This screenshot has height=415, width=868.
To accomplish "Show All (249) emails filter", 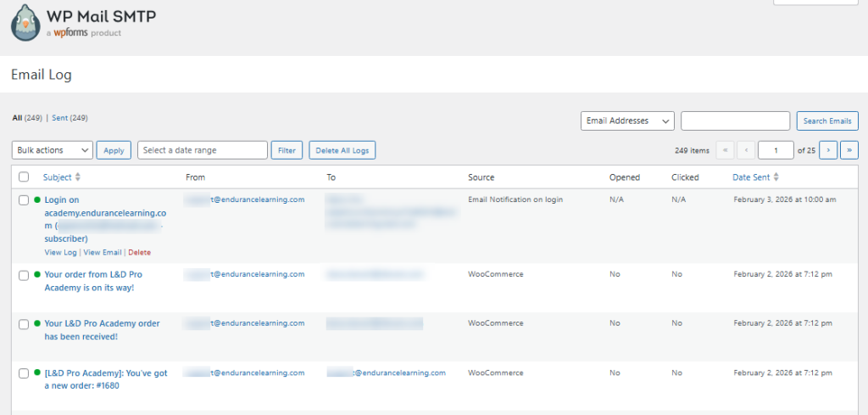I will (x=27, y=118).
